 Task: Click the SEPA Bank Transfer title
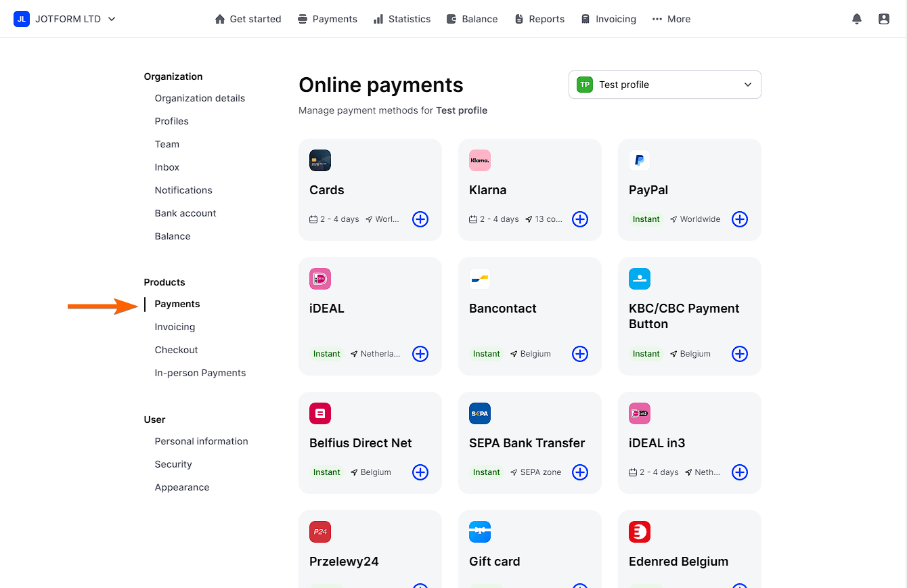[x=527, y=443]
